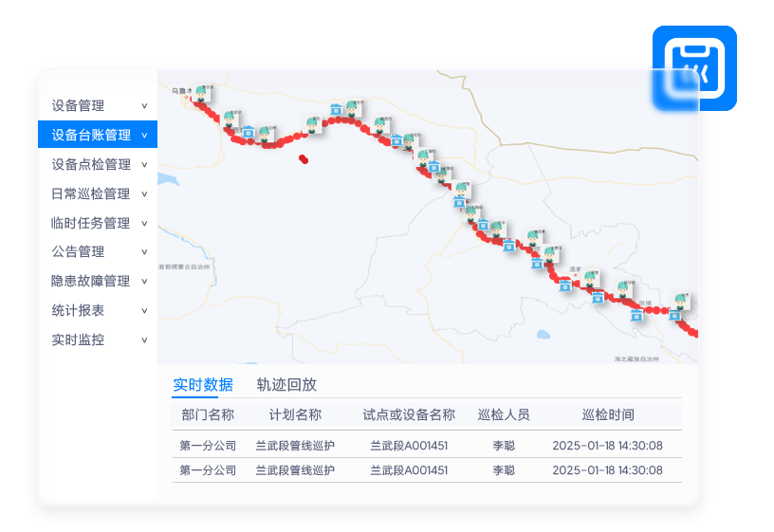Select the 实时数据 tab
This screenshot has width=774, height=532.
202,385
